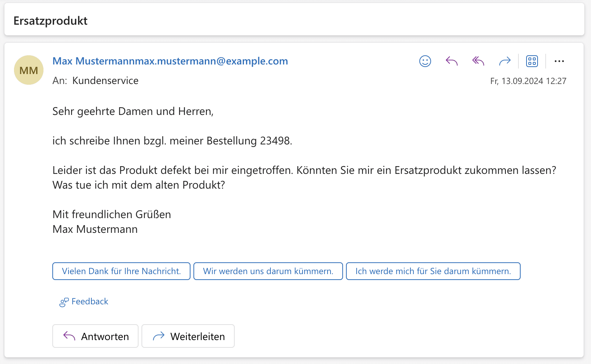The height and width of the screenshot is (364, 591).
Task: Open the more actions ellipsis menu
Action: [559, 61]
